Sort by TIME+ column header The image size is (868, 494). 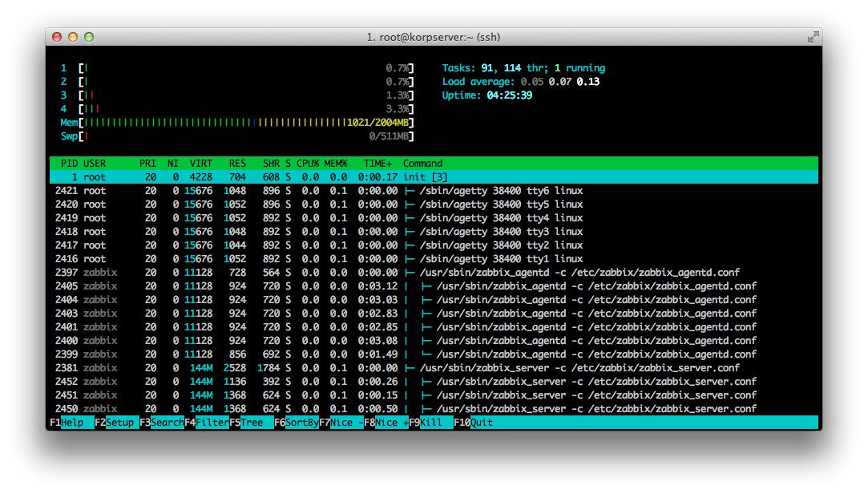[x=377, y=164]
